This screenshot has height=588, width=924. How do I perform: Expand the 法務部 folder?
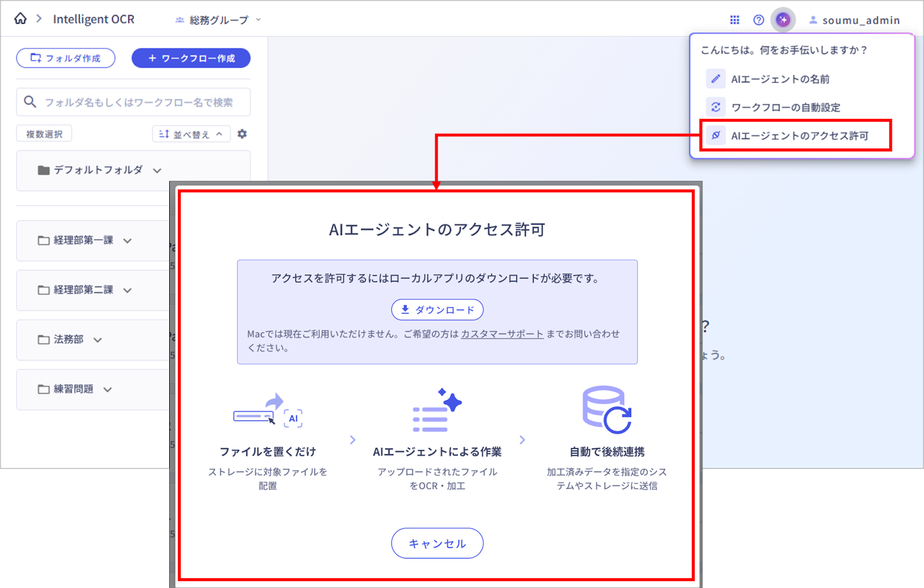[x=98, y=340]
